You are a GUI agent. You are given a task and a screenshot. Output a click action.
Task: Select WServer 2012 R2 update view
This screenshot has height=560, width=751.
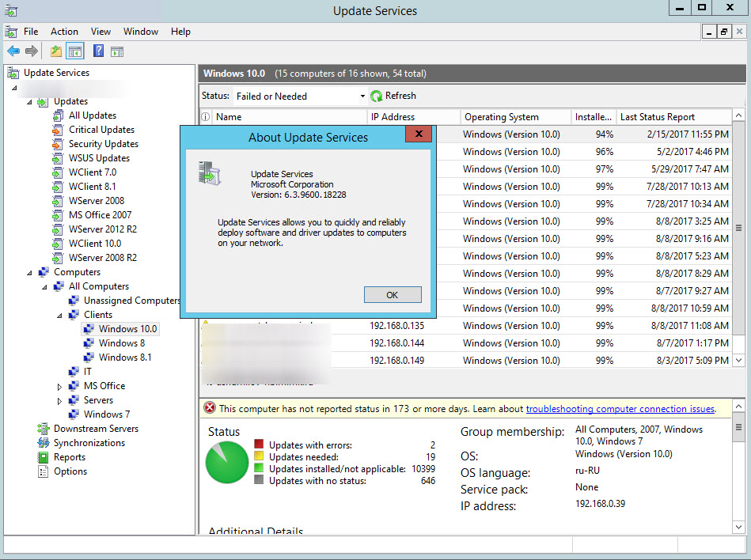click(103, 229)
